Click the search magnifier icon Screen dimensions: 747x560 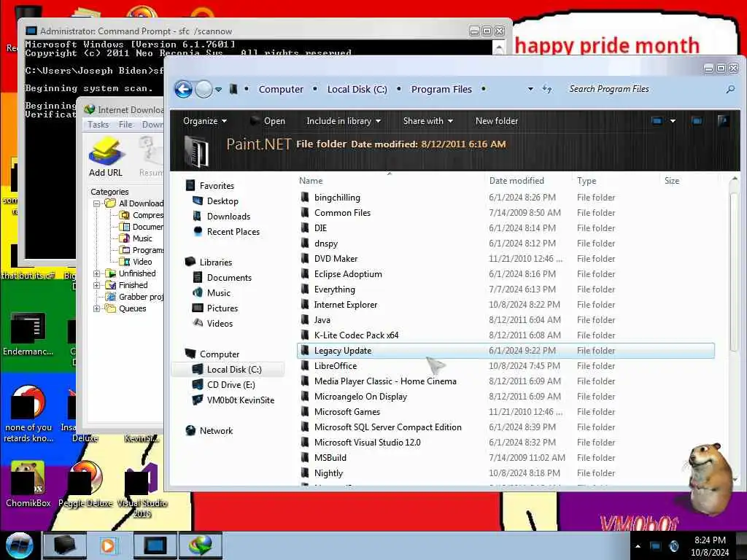click(730, 89)
